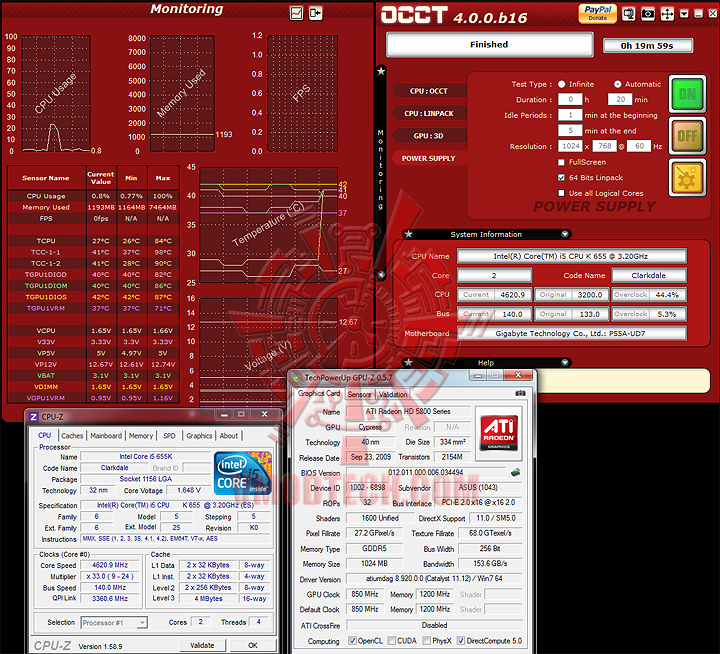Click the TCC-1-1 sensor row name
720x654 pixels.
tap(46, 252)
